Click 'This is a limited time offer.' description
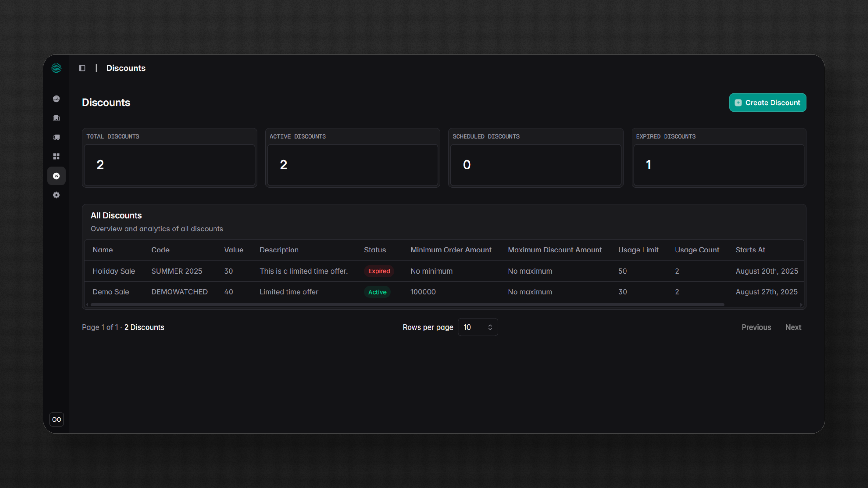Viewport: 868px width, 488px height. (x=303, y=271)
